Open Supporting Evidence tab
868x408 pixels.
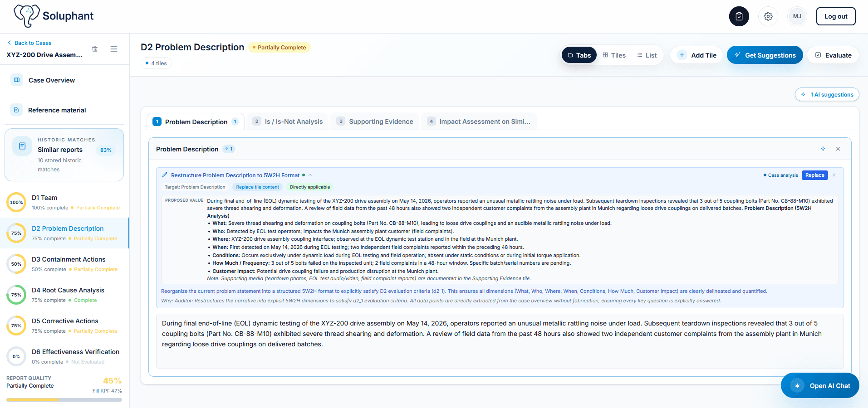pyautogui.click(x=375, y=121)
